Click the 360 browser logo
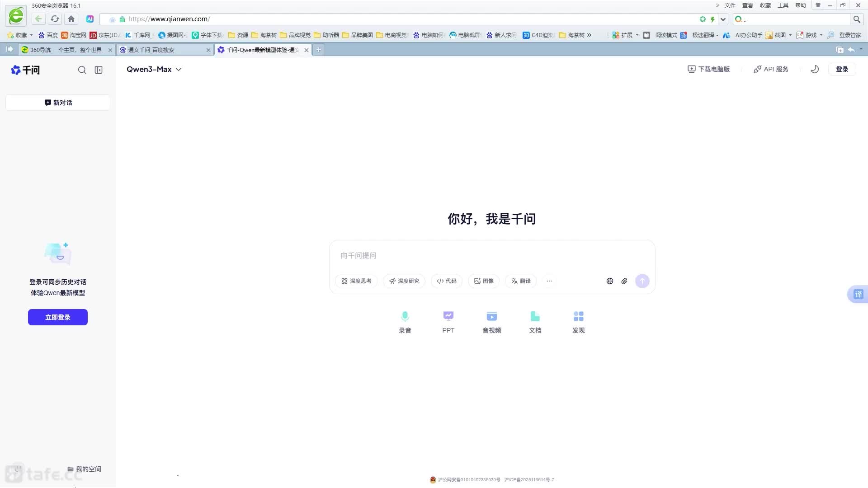This screenshot has width=868, height=488. (x=16, y=16)
